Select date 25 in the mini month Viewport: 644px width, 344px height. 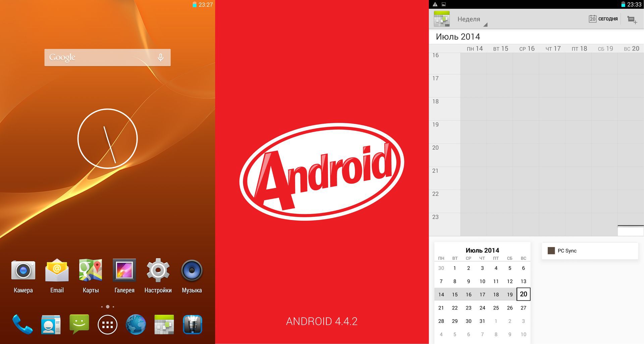click(496, 308)
